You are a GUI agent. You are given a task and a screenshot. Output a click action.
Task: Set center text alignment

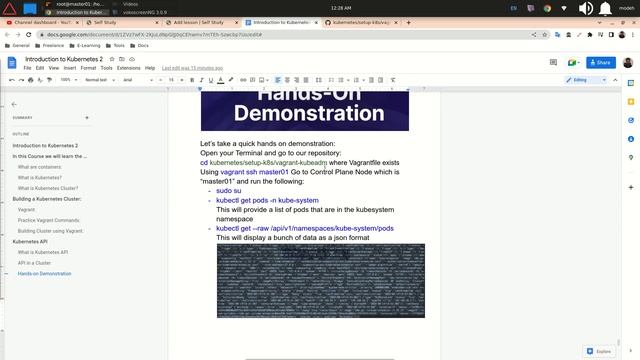click(287, 80)
